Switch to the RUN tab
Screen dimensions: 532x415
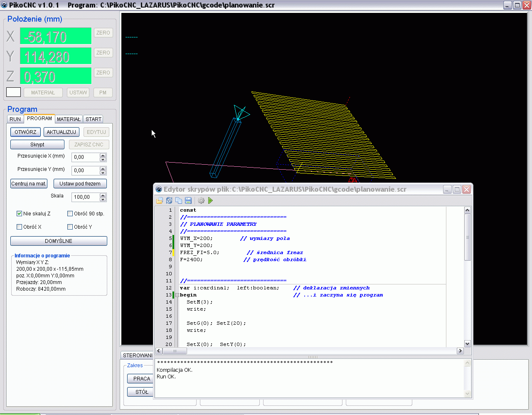[x=15, y=119]
